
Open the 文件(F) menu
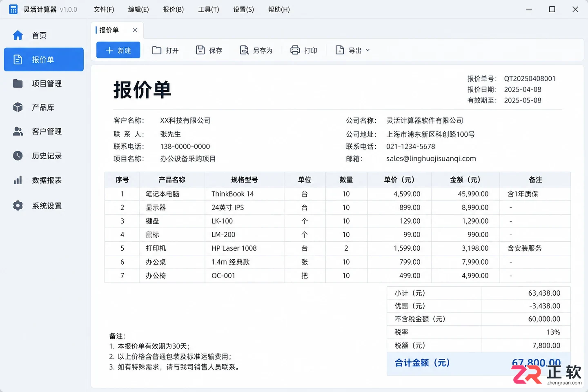point(104,9)
